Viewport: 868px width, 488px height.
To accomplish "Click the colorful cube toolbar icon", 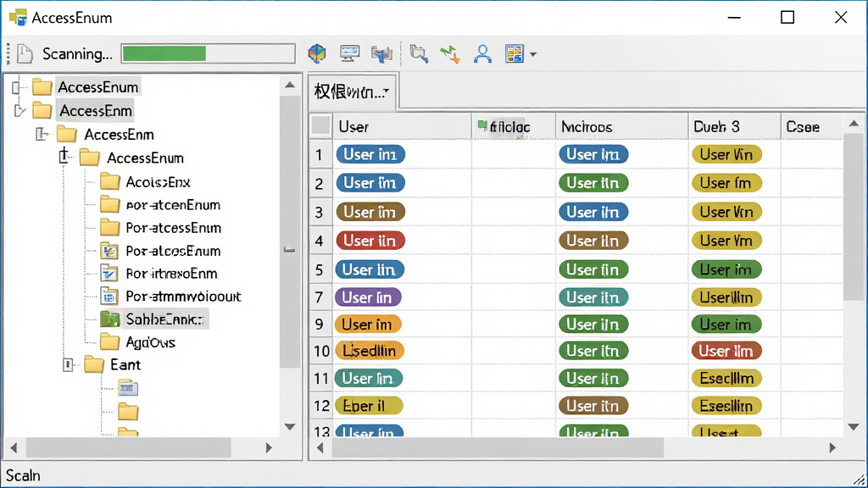I will [317, 53].
